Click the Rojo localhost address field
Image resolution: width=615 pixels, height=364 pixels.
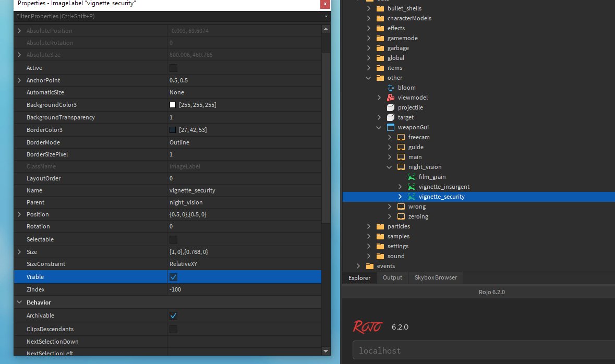click(484, 350)
